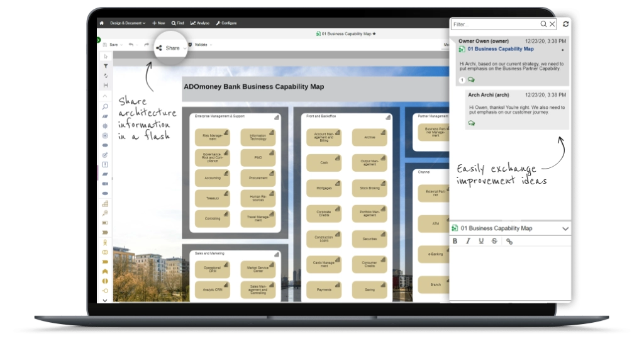Clear the Filter field with X
The height and width of the screenshot is (341, 644).
(552, 24)
